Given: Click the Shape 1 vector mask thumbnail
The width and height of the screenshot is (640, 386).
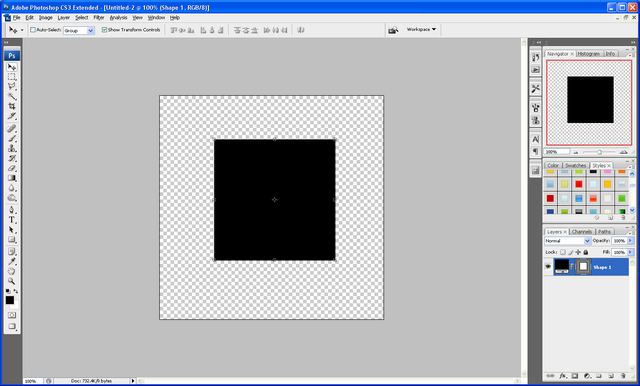Looking at the screenshot, I should click(x=583, y=267).
